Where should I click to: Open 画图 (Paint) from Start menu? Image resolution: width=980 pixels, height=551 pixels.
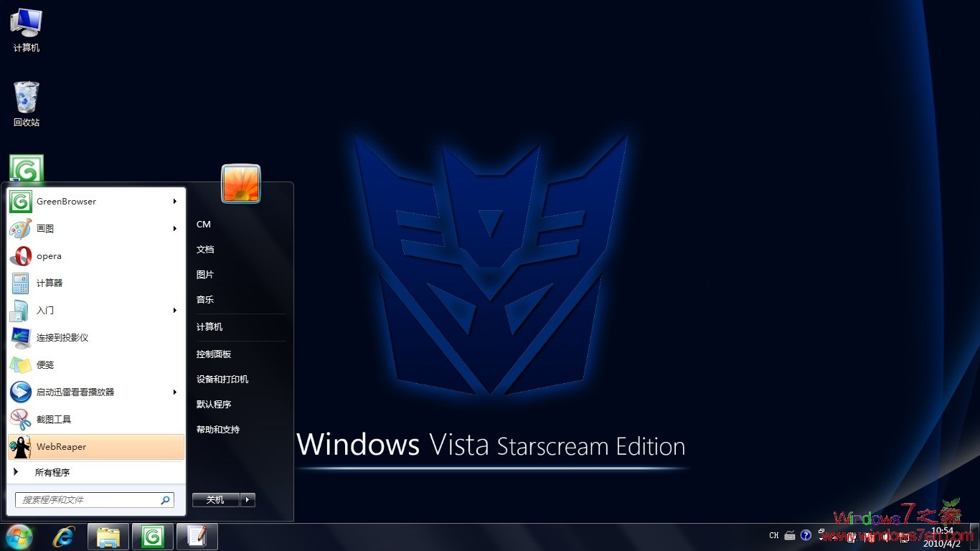pyautogui.click(x=44, y=229)
